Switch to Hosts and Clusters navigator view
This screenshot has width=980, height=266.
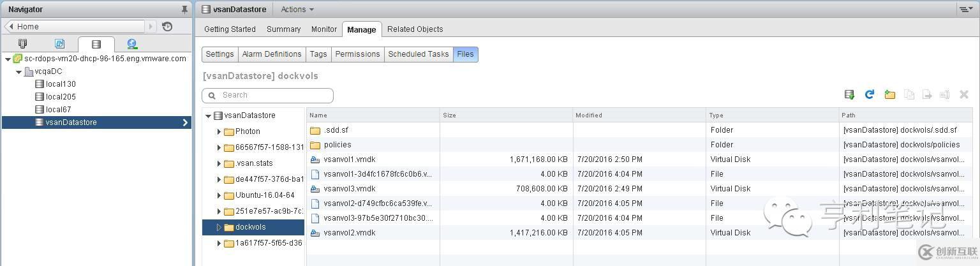pos(23,44)
